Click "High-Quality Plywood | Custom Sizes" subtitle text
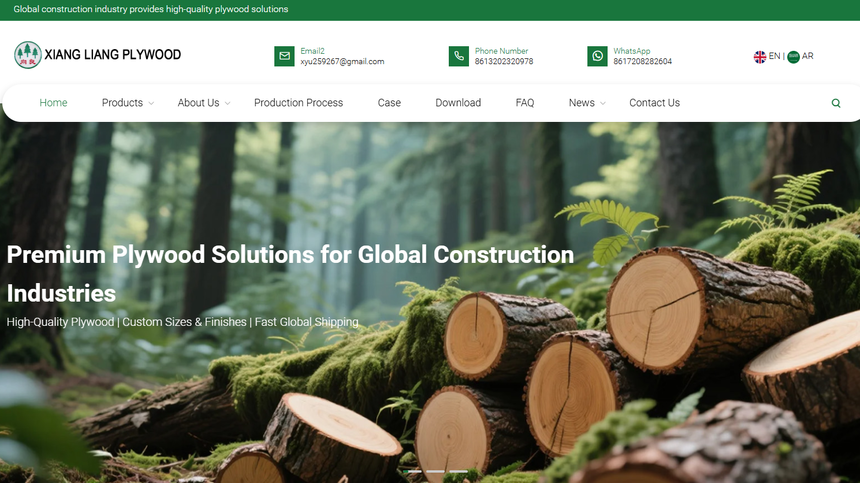Image resolution: width=860 pixels, height=483 pixels. (x=183, y=322)
